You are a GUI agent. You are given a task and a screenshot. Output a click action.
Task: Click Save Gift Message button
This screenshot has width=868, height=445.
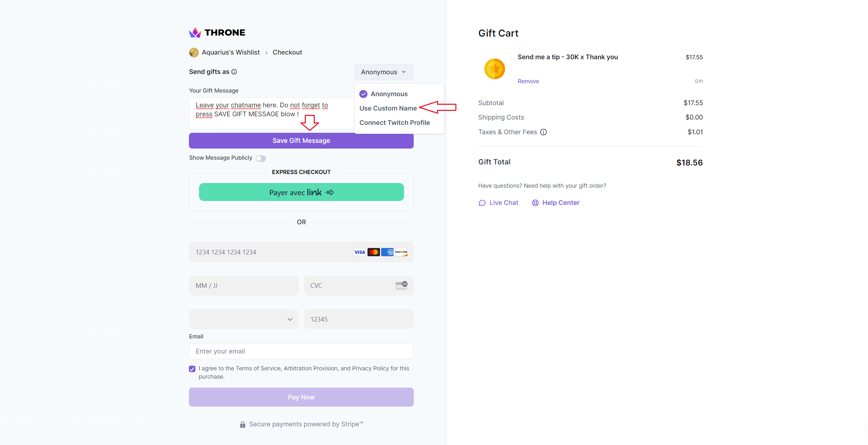point(301,141)
